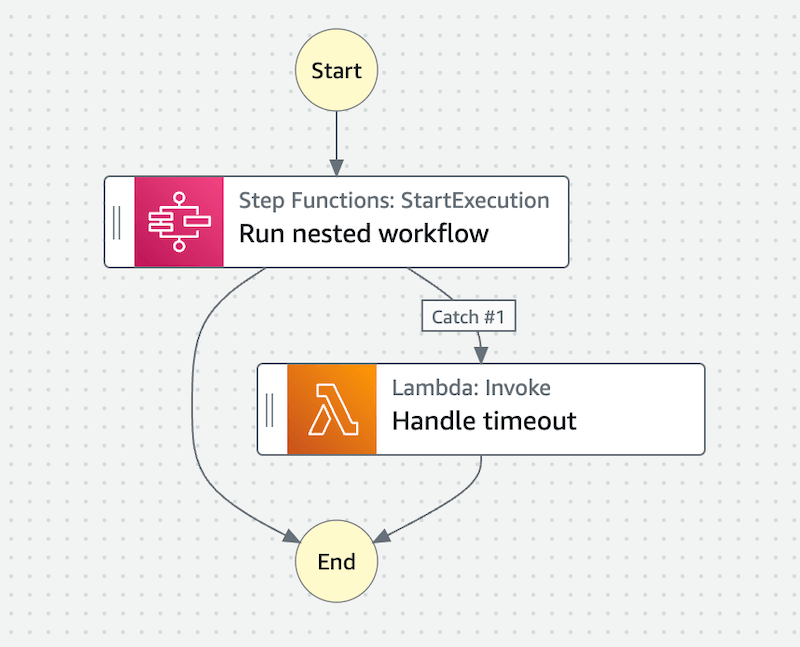
Task: Click the orange Lambda Invoke icon
Action: pyautogui.click(x=332, y=409)
